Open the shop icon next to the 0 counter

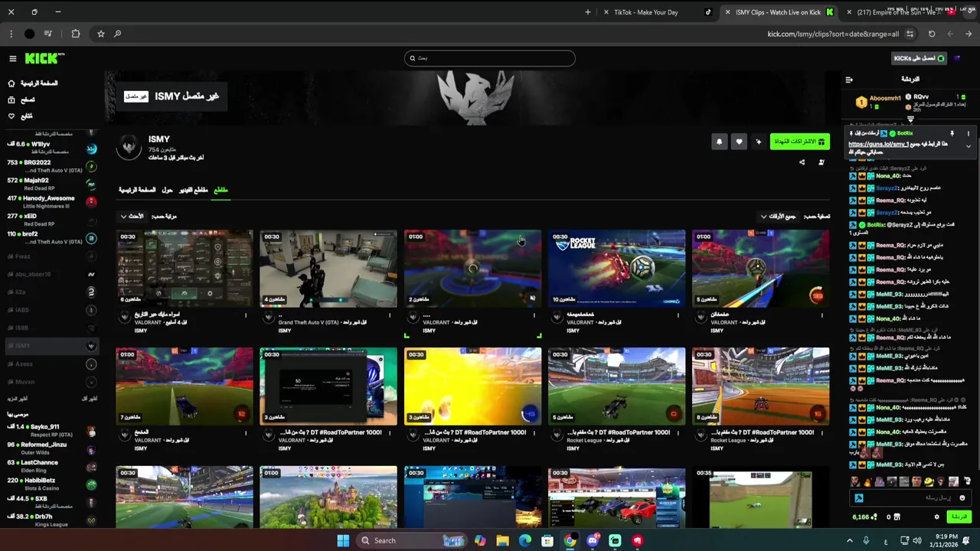click(898, 517)
